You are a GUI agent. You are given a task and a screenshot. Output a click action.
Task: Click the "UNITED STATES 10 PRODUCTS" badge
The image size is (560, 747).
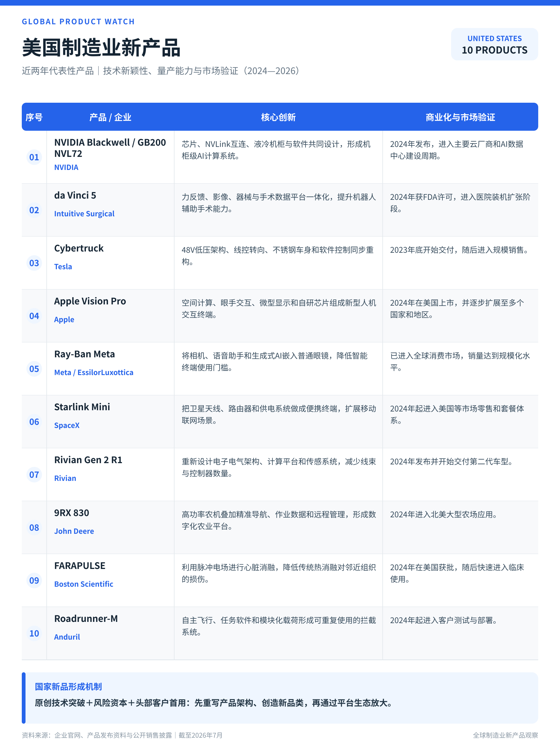(495, 44)
